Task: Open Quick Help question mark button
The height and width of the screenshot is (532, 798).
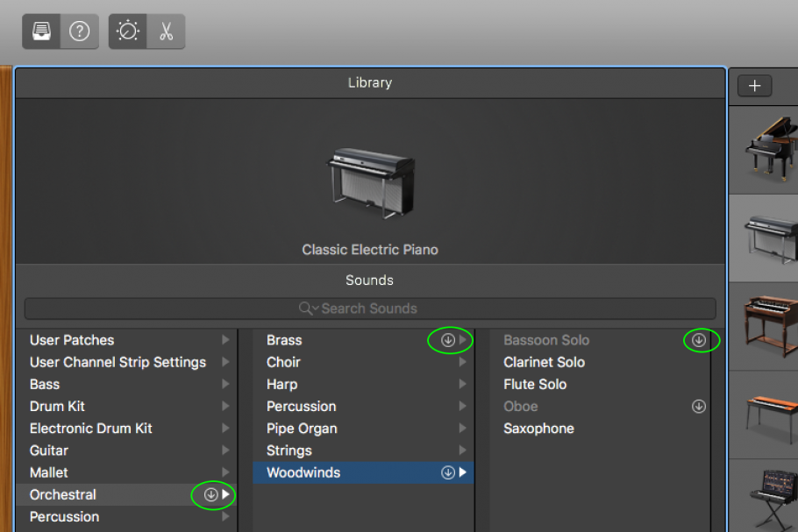Action: [79, 32]
